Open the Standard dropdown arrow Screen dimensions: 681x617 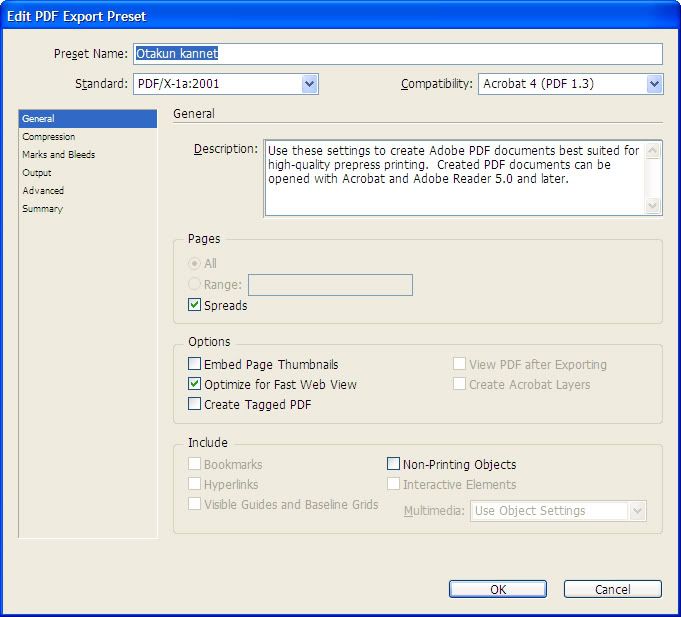tap(309, 84)
